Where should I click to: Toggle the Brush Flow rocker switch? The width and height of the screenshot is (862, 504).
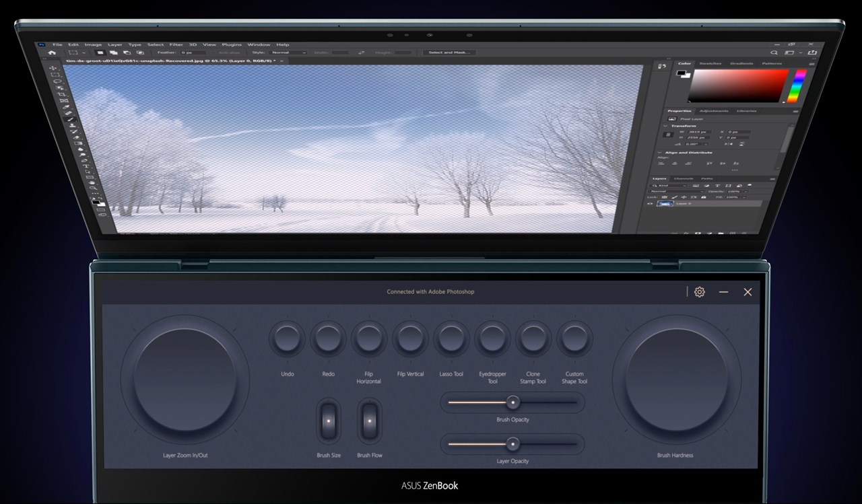(x=369, y=421)
